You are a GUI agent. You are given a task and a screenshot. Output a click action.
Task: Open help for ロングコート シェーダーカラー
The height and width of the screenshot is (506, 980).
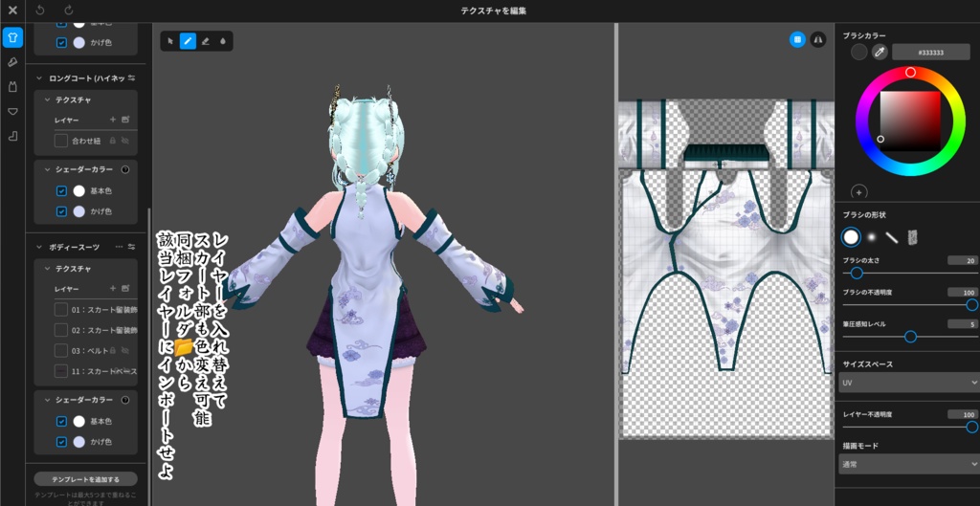124,169
